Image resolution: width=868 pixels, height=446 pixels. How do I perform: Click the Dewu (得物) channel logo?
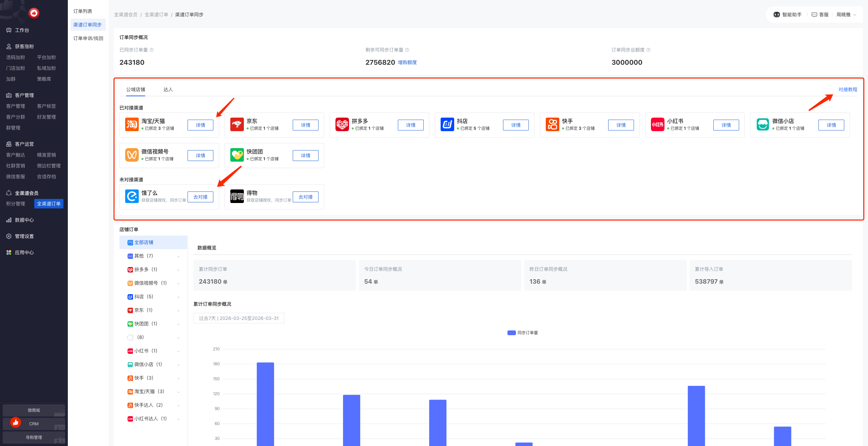click(237, 196)
